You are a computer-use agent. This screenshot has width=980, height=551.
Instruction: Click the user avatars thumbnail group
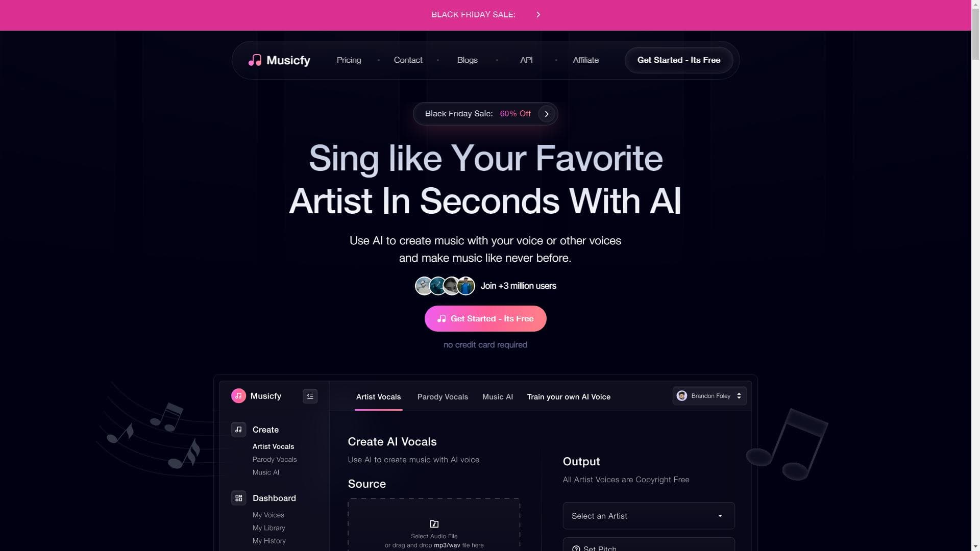point(445,286)
